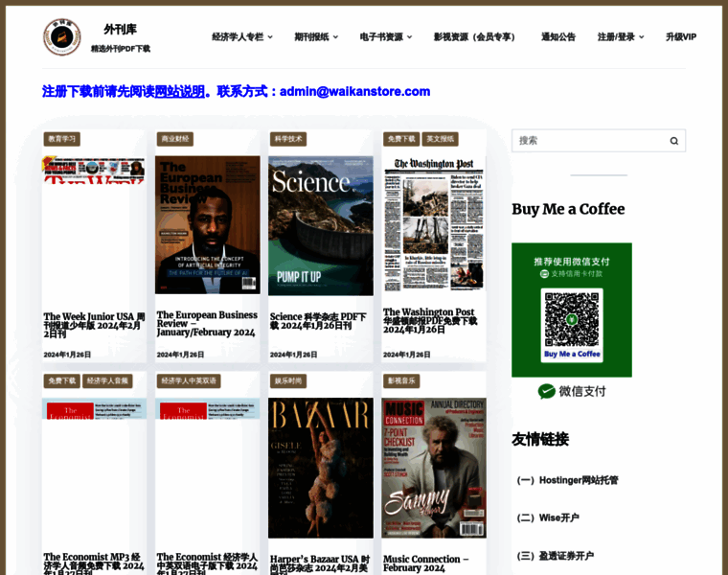The image size is (728, 575).
Task: Click the WeChat pay green icon
Action: 546,391
